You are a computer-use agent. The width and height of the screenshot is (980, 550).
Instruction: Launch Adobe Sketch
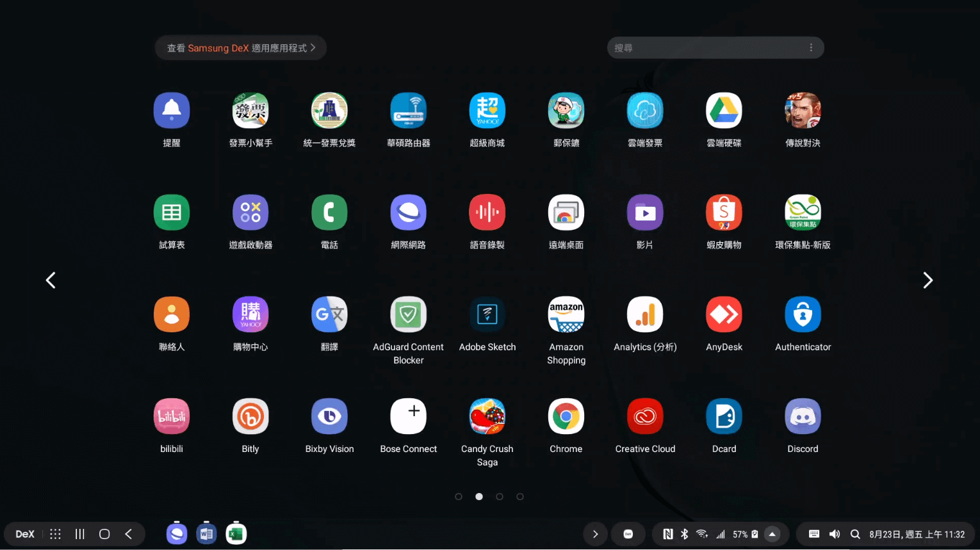point(487,314)
